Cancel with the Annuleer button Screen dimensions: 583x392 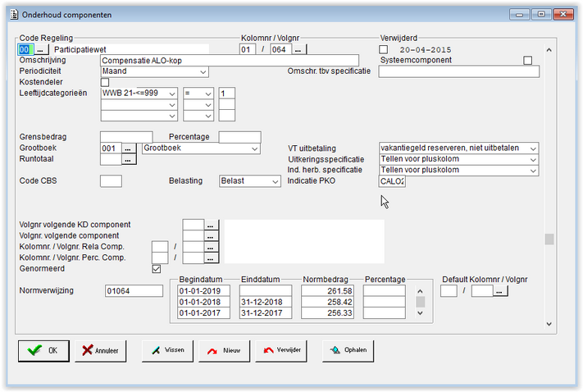[x=100, y=350]
